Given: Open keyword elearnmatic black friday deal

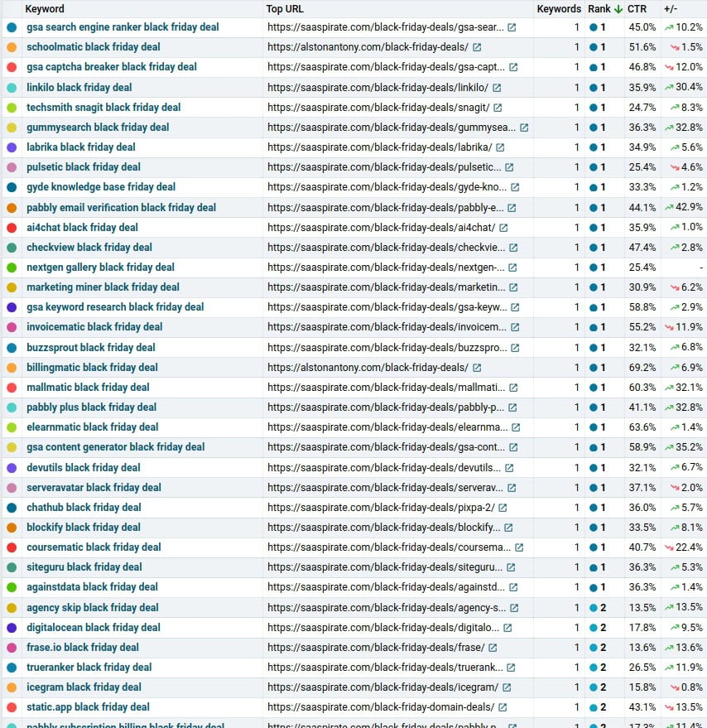Looking at the screenshot, I should (x=93, y=427).
